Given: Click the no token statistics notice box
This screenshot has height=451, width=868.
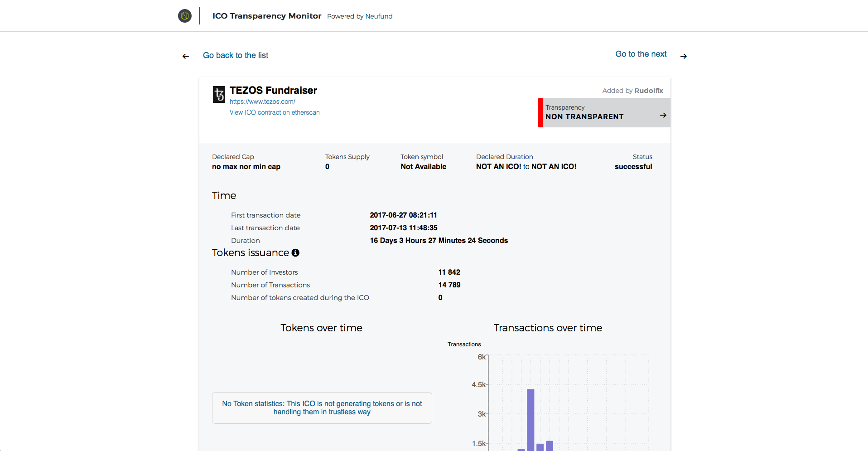Looking at the screenshot, I should [x=321, y=407].
